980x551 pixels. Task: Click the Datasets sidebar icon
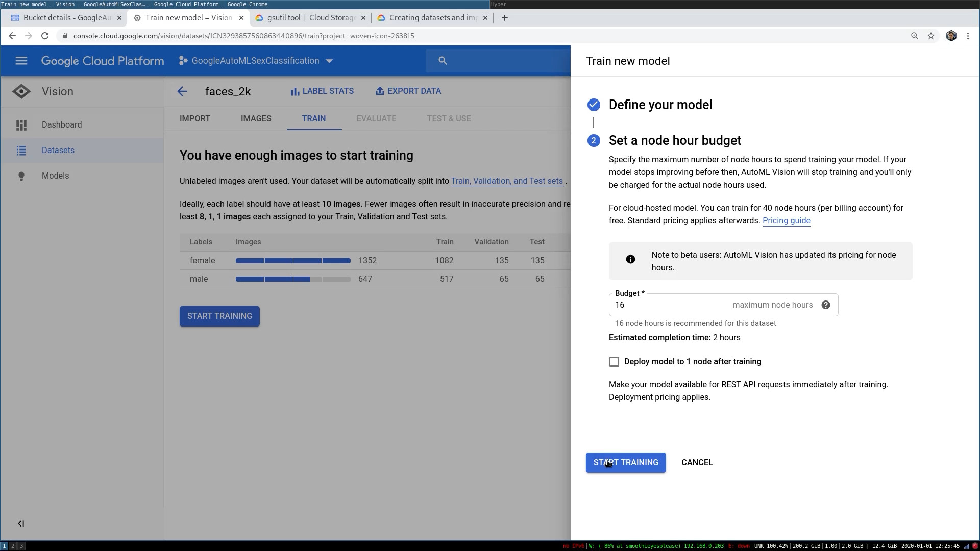click(x=21, y=149)
